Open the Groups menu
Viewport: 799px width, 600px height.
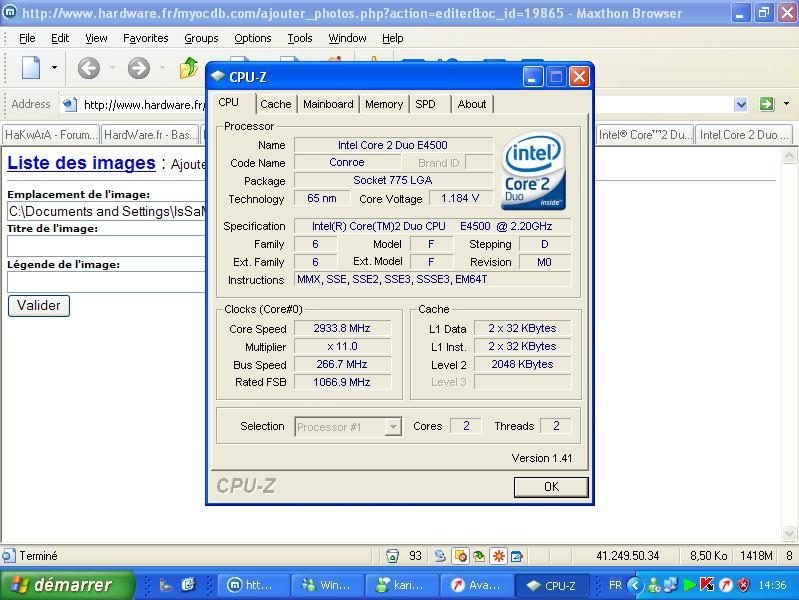201,38
